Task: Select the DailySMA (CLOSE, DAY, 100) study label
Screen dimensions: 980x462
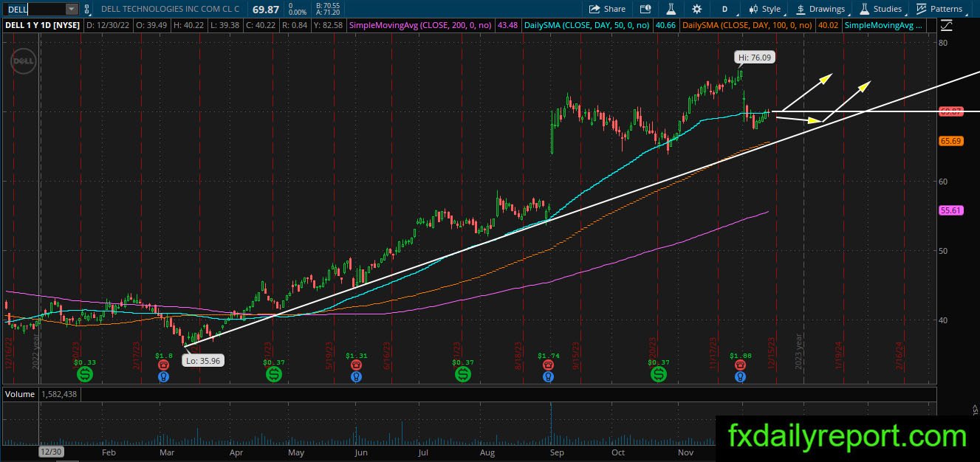Action: 747,25
